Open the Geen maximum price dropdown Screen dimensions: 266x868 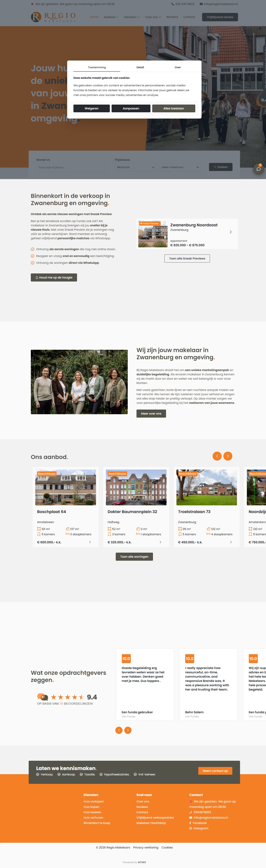180,167
